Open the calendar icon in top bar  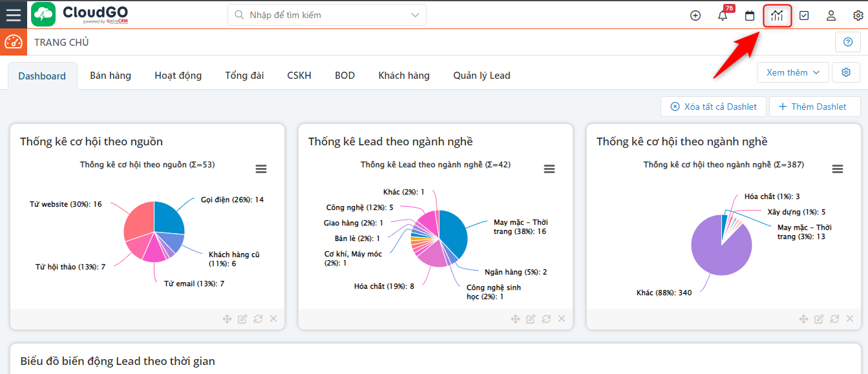[x=750, y=15]
